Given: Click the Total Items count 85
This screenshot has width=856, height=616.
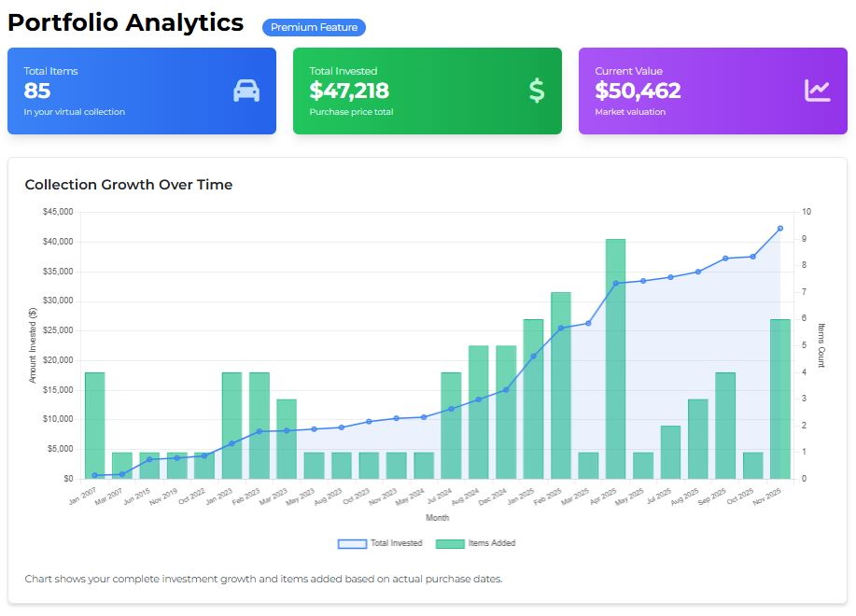Looking at the screenshot, I should tap(37, 91).
